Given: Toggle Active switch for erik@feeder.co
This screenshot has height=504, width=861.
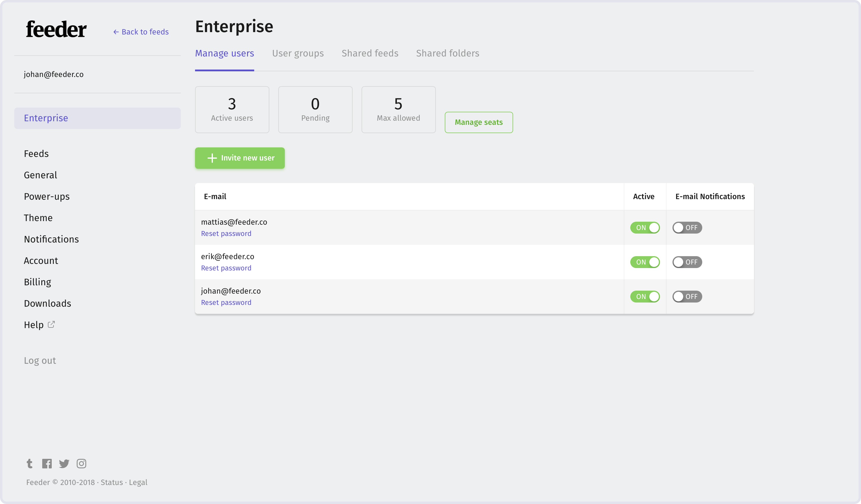Looking at the screenshot, I should point(645,262).
